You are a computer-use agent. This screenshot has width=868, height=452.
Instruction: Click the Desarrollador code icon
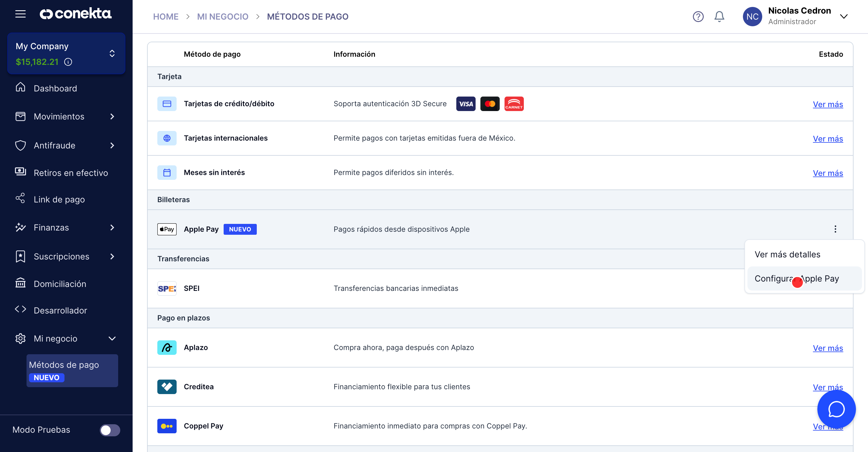[20, 309]
